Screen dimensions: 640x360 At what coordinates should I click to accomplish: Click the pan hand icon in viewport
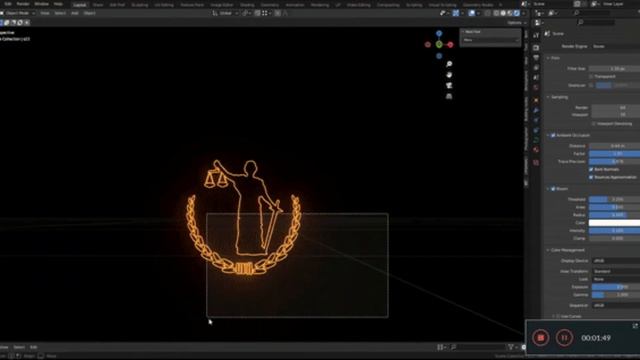[449, 75]
